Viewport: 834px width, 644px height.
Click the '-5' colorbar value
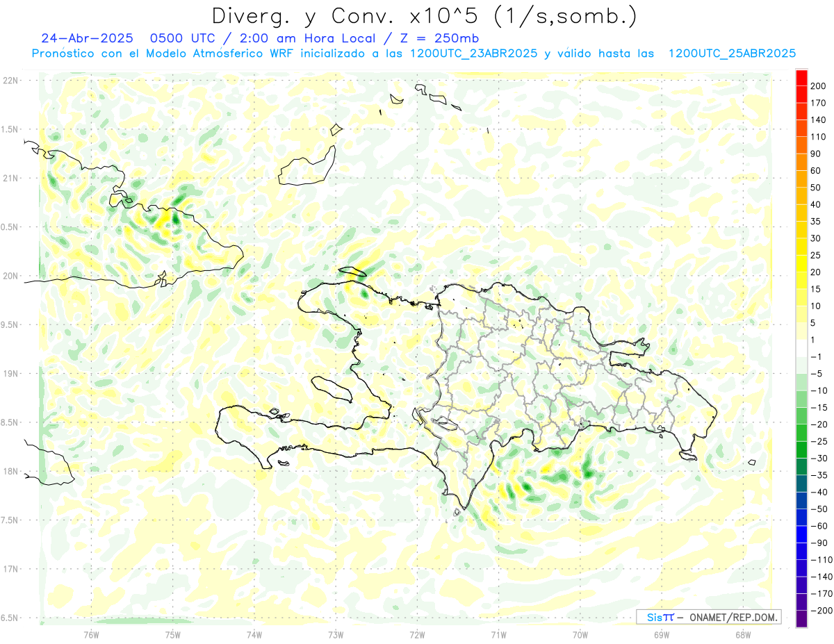pos(816,374)
